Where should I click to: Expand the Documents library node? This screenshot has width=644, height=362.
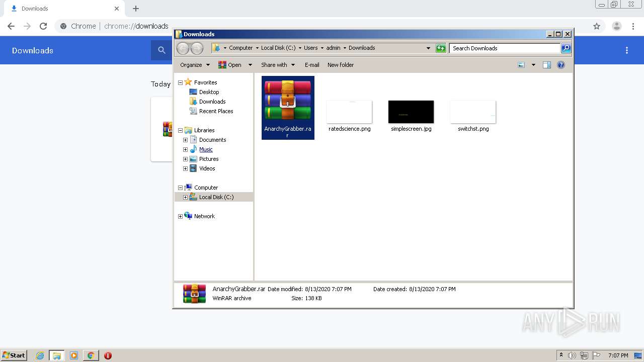[x=185, y=140]
